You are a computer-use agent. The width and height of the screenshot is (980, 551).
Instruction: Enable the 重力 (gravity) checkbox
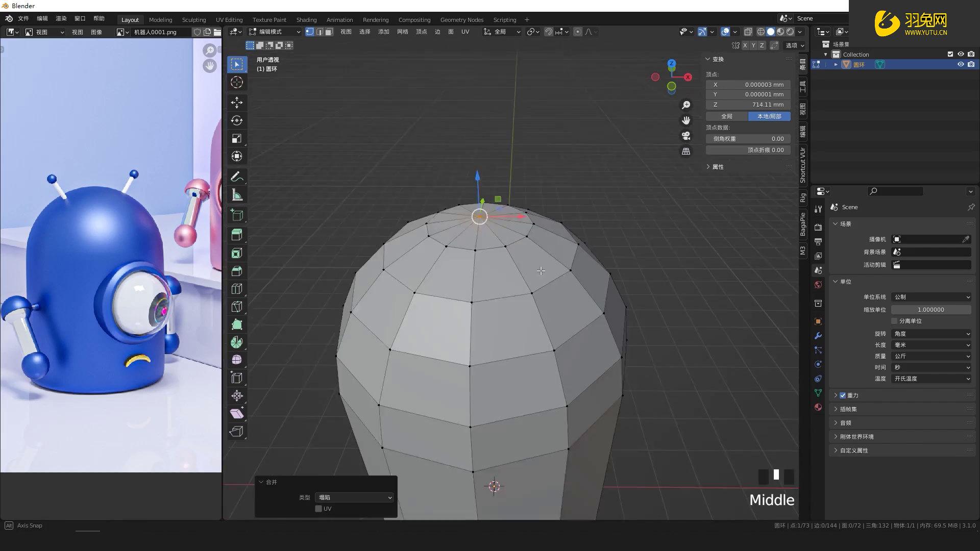[843, 395]
